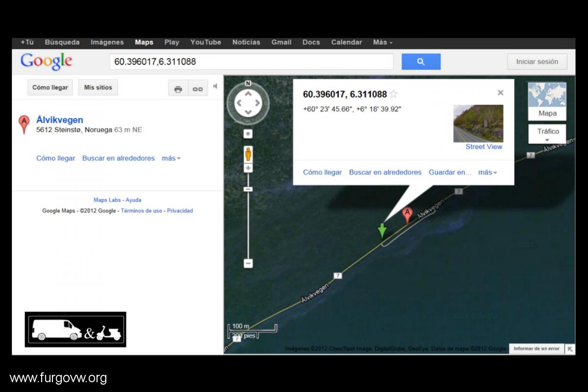Click the "100 m" scale label
588x392 pixels.
pos(241,326)
